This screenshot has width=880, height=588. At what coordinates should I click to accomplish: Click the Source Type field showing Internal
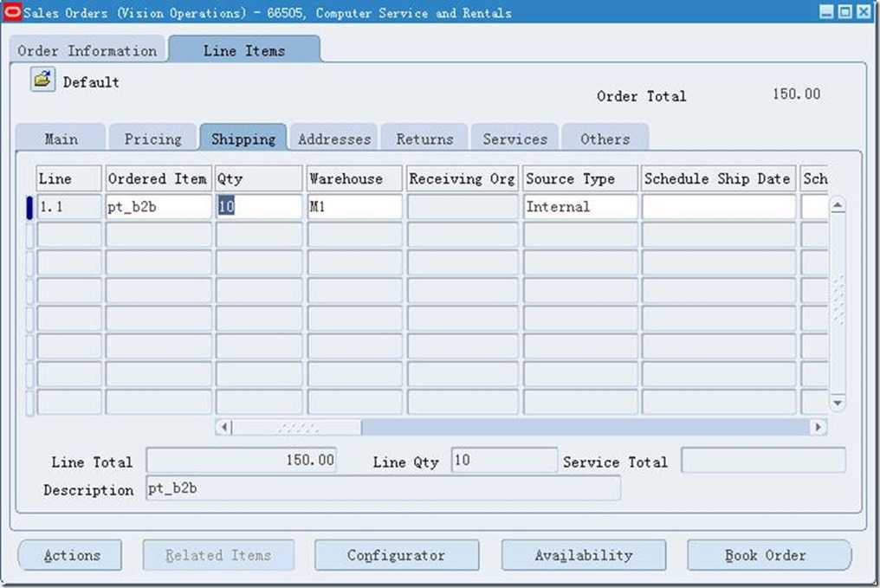(580, 207)
